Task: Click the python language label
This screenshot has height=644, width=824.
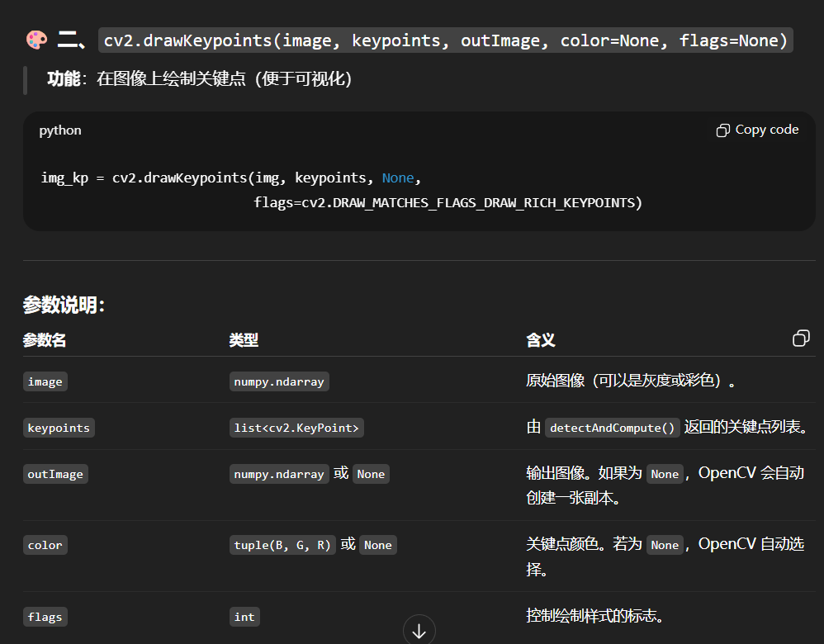Action: 60,130
